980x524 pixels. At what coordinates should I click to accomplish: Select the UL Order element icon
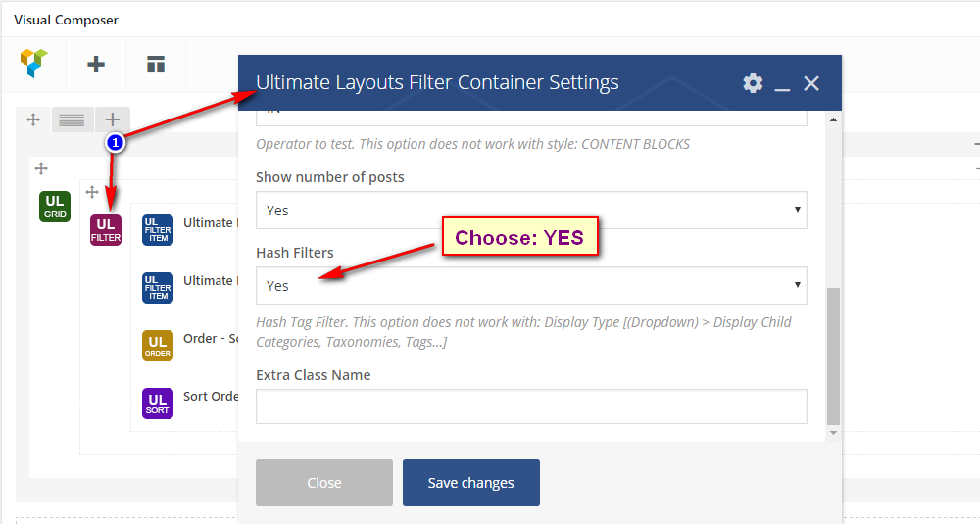(x=158, y=346)
